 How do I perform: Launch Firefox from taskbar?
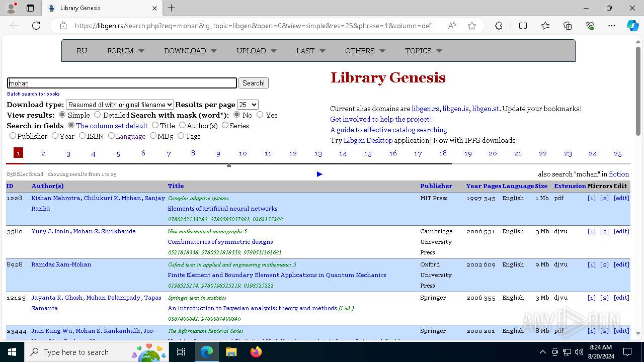coord(256,352)
